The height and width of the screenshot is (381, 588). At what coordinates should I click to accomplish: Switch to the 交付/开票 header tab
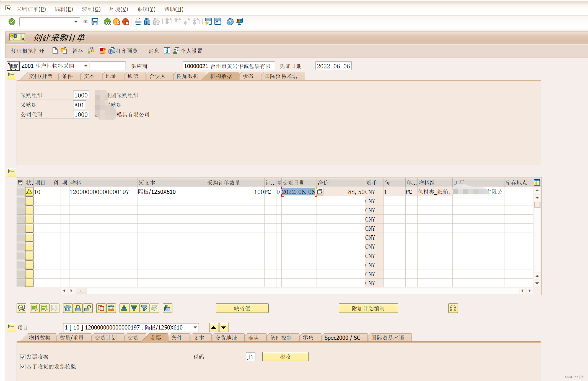coord(41,76)
